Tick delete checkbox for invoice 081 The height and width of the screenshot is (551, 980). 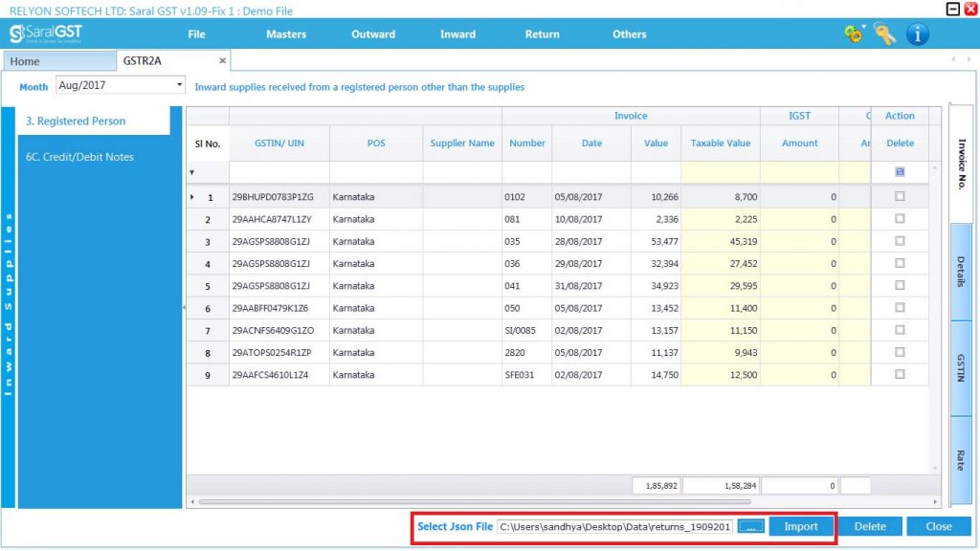pos(900,219)
